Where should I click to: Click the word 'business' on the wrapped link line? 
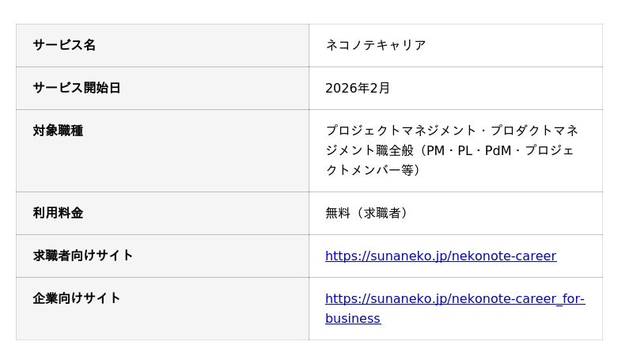[x=353, y=318]
